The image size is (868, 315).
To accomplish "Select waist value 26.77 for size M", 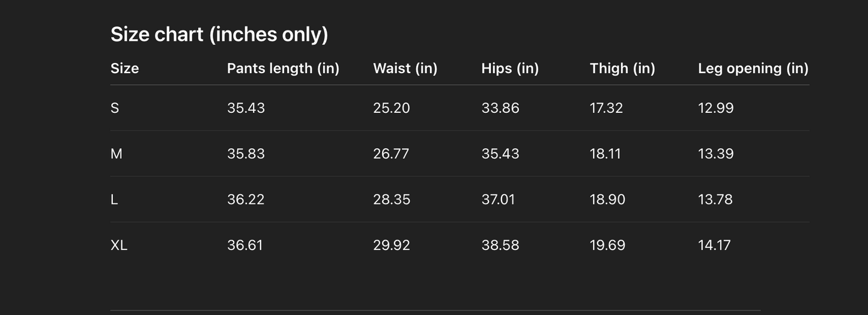I will [x=391, y=154].
